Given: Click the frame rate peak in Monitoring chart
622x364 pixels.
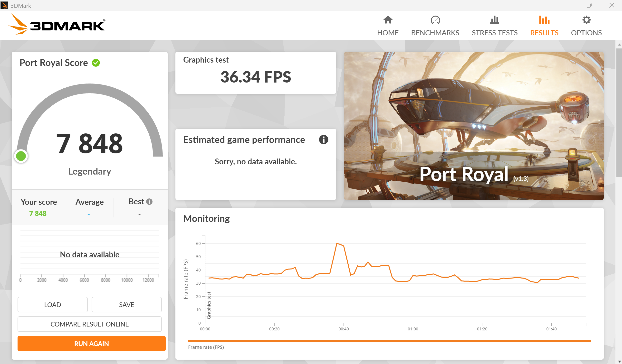Looking at the screenshot, I should coord(337,244).
